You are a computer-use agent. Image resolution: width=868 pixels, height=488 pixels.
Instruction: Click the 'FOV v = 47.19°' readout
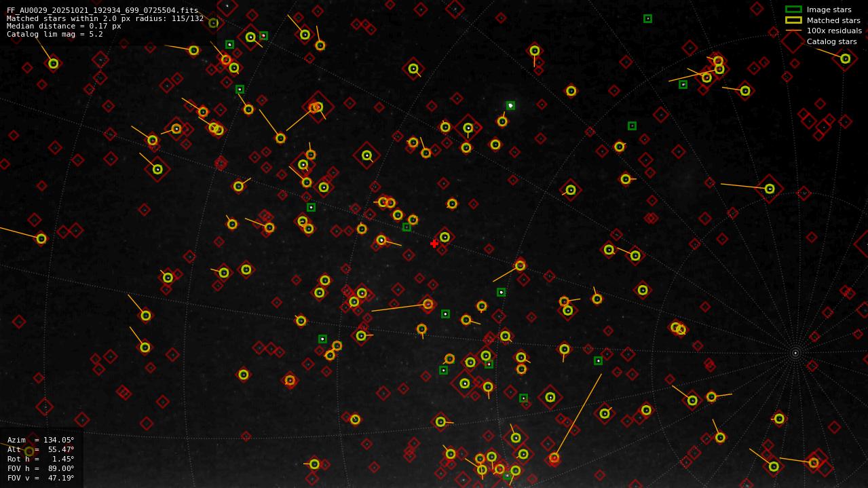click(41, 478)
